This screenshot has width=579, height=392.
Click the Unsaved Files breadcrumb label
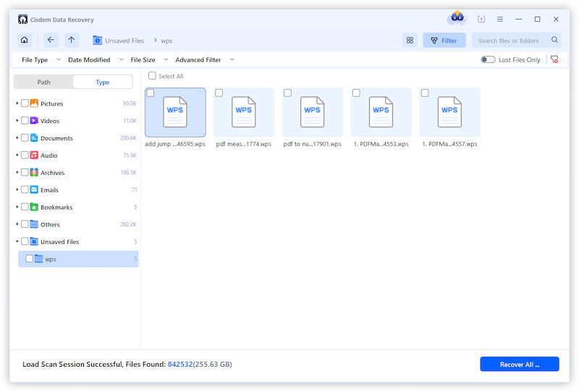coord(124,41)
